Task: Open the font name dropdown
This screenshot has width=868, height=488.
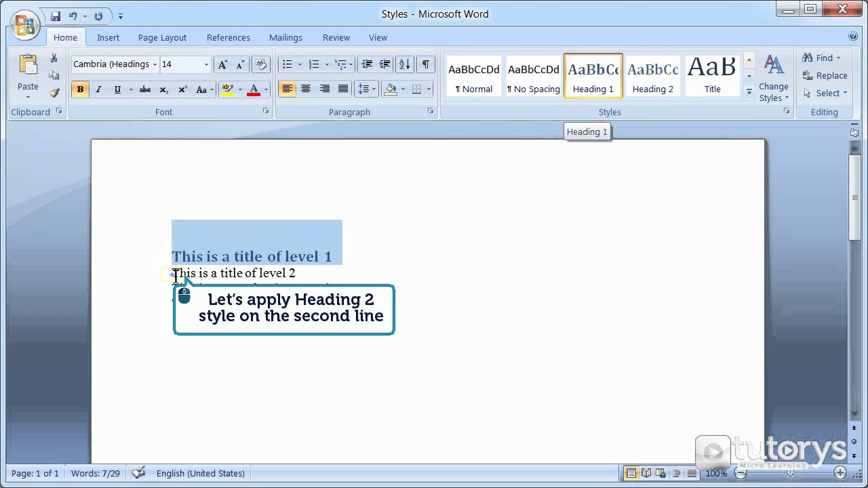Action: click(155, 64)
